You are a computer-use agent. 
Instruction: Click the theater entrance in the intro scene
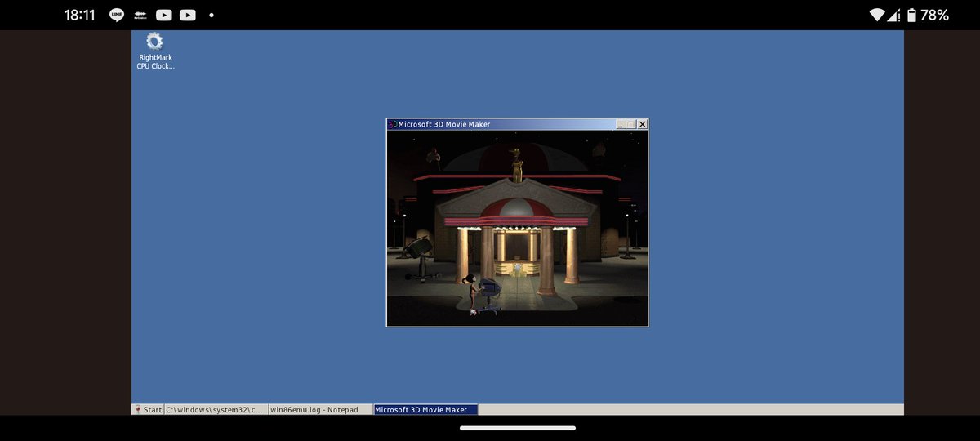[516, 253]
